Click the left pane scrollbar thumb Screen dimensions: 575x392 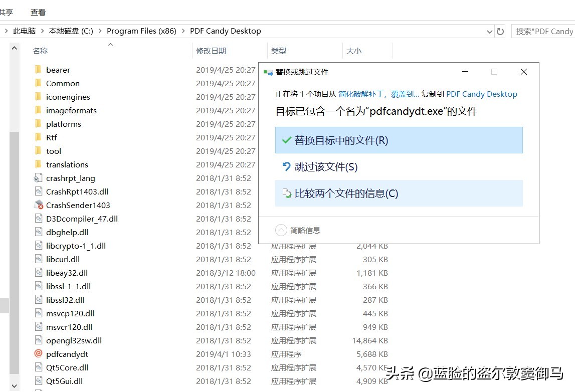click(15, 253)
